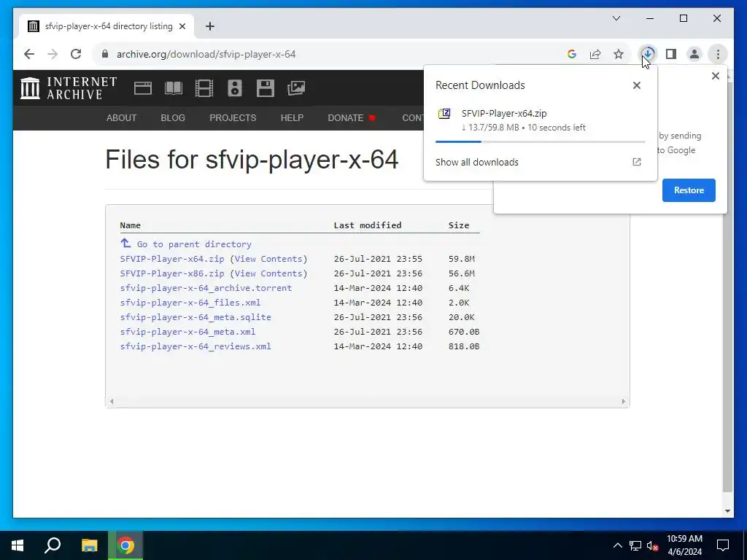Open the Audio speaker icon
This screenshot has width=747, height=560.
click(x=234, y=88)
